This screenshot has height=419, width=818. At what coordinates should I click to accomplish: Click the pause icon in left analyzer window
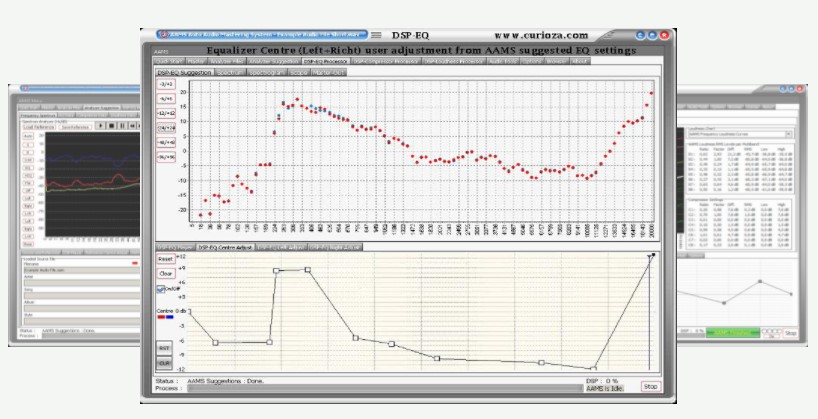coord(122,126)
